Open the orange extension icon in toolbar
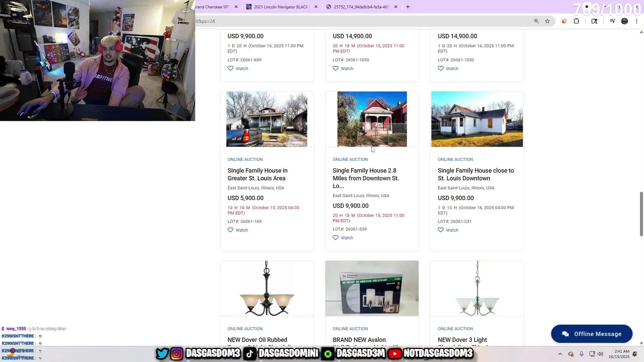Screen dimensions: 644x362 click(564, 21)
